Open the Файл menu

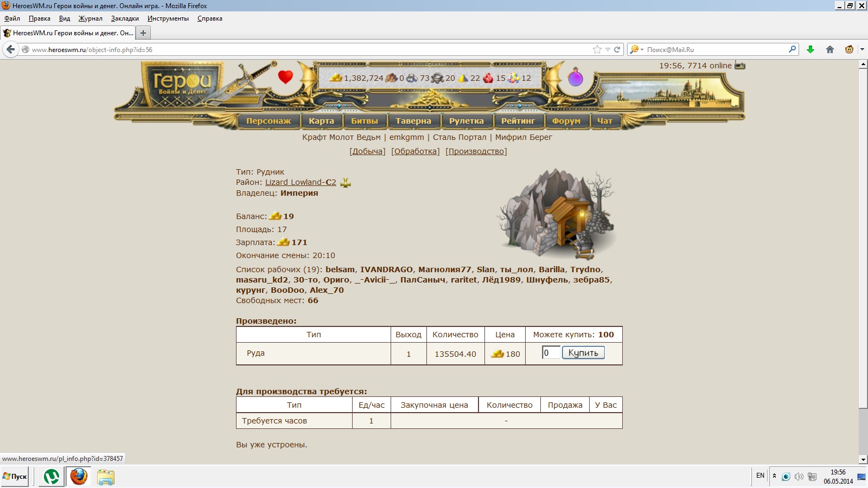pyautogui.click(x=12, y=18)
